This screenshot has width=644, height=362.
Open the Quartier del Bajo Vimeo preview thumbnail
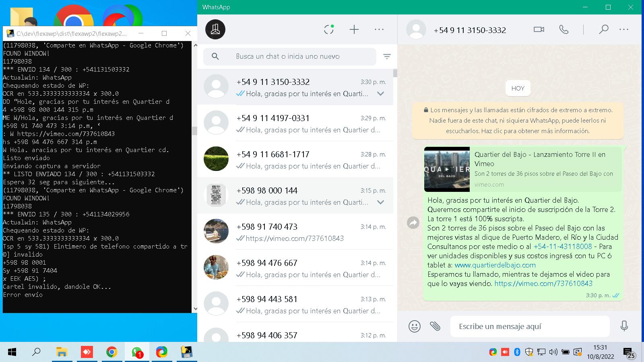447,169
